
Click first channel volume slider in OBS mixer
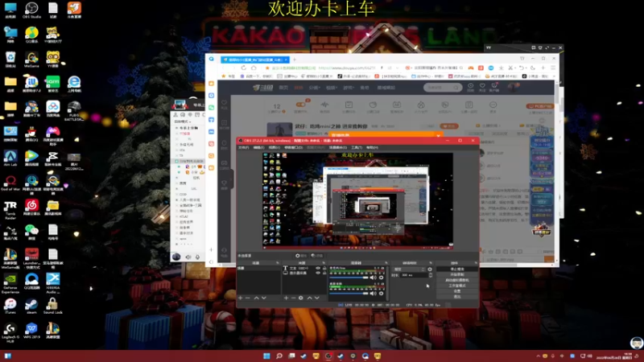349,278
